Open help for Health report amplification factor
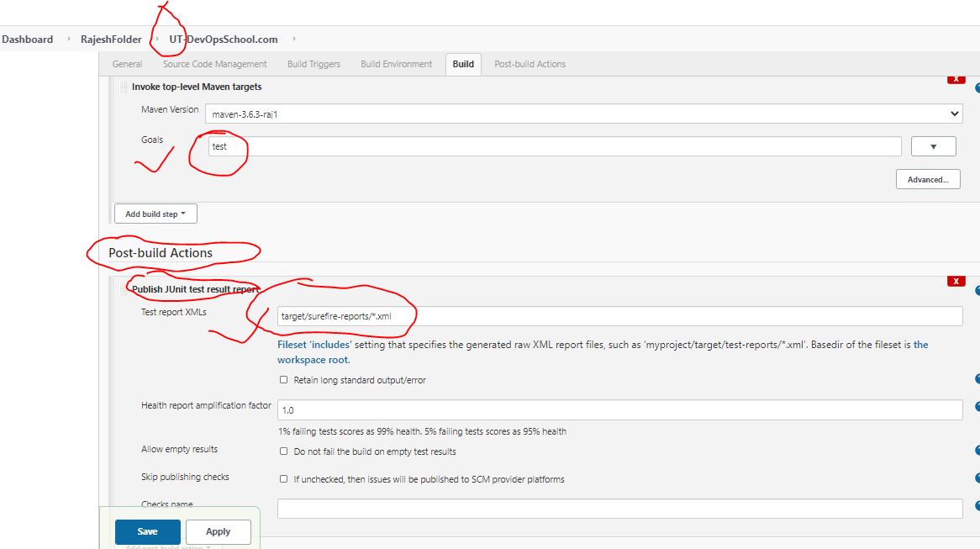 [x=977, y=409]
